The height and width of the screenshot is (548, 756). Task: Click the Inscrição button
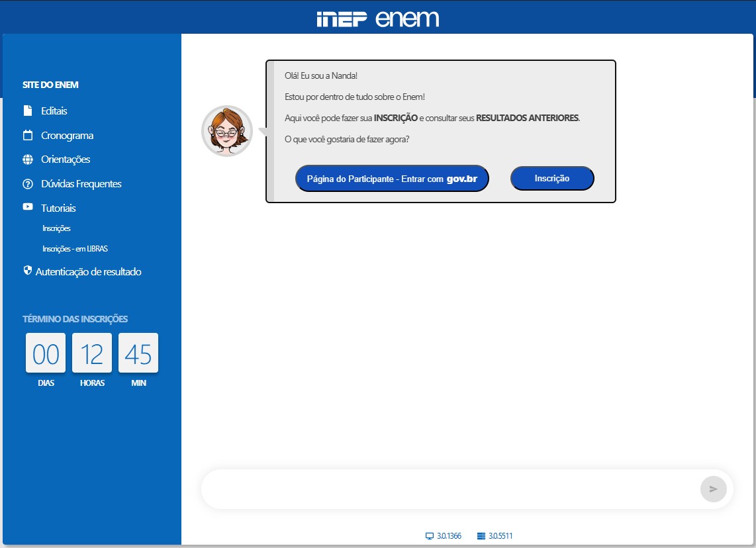[x=552, y=178]
